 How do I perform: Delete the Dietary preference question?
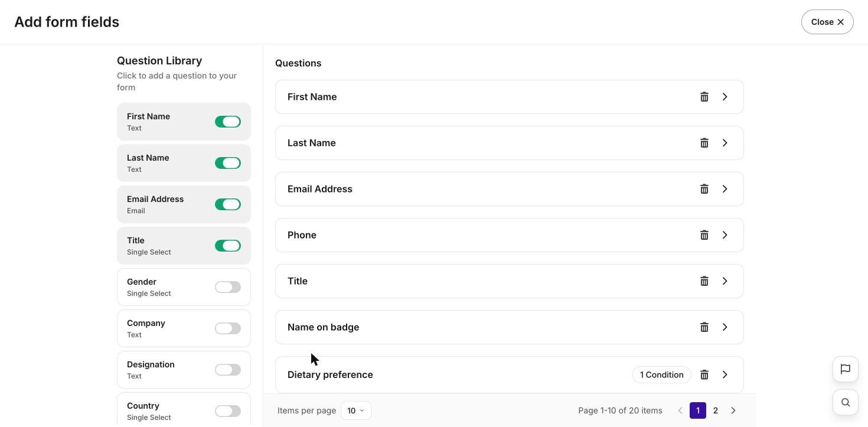[x=704, y=374]
